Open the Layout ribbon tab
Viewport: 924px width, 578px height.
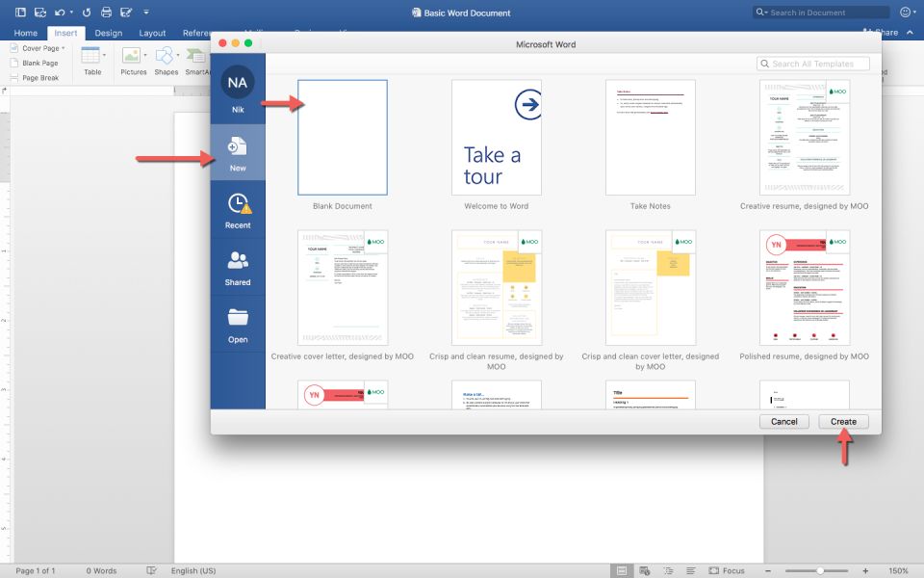[x=152, y=33]
